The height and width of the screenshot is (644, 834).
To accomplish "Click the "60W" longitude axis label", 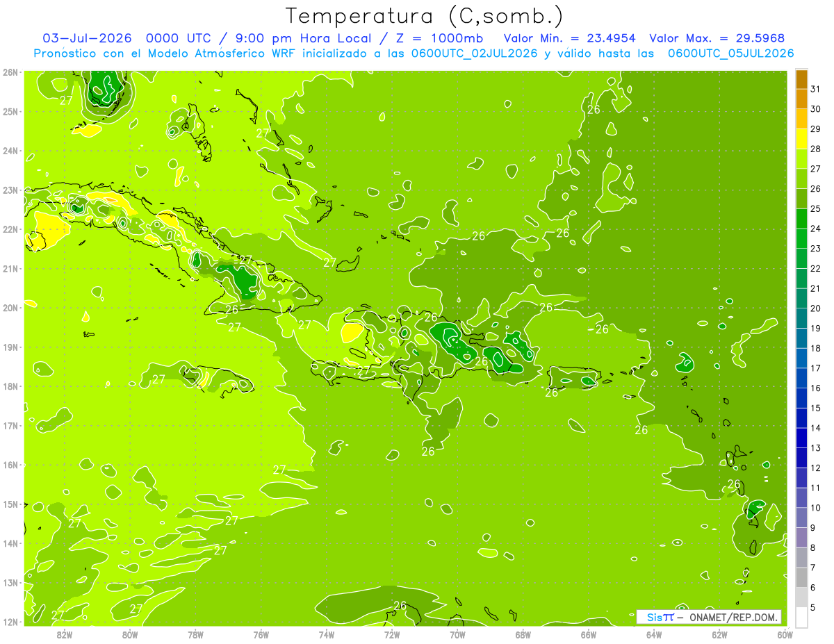I will [785, 634].
